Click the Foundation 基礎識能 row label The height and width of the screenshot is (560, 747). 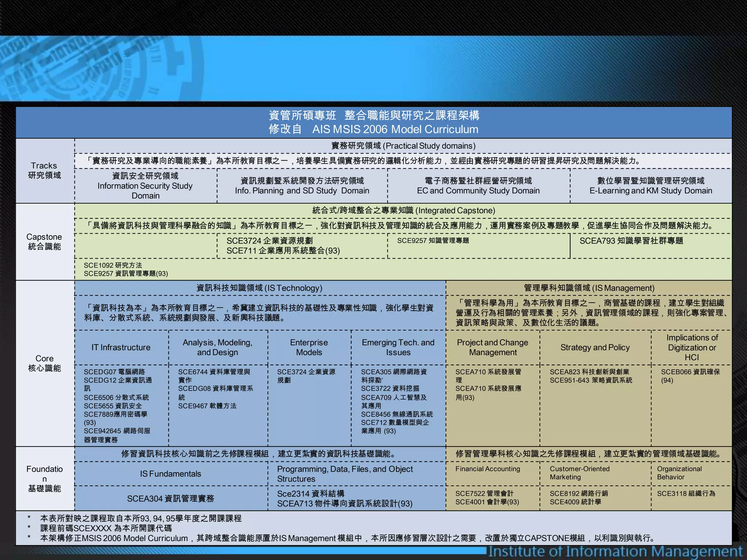[44, 479]
